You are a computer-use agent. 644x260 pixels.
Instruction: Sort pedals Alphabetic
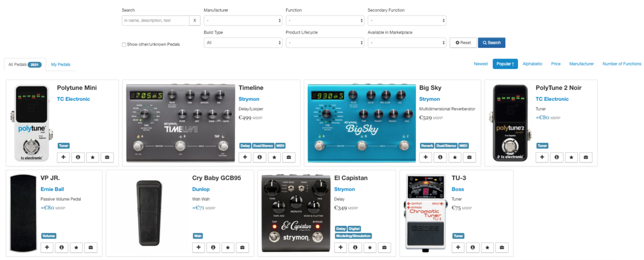(533, 64)
